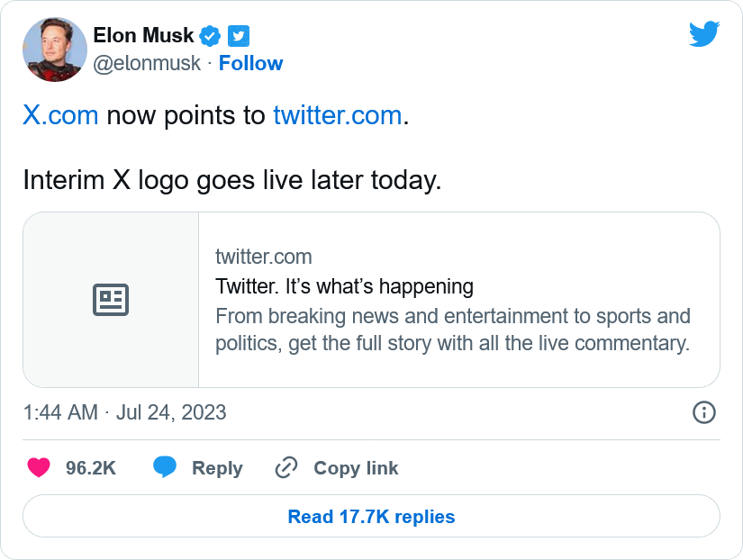Open the card title "Twitter. It's what's happening"

pyautogui.click(x=344, y=286)
